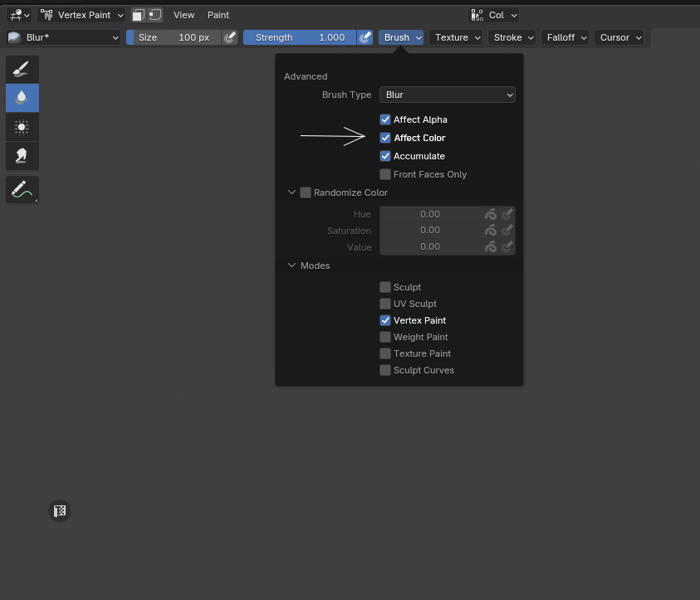
Task: Click the Hue stroke randomization icon
Action: coord(491,215)
